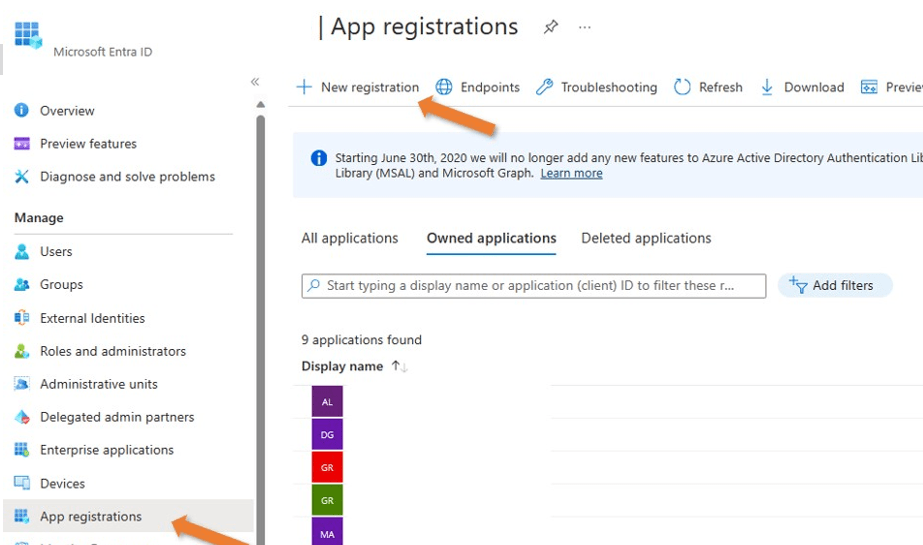
Task: Switch to the All applications tab
Action: [x=349, y=238]
